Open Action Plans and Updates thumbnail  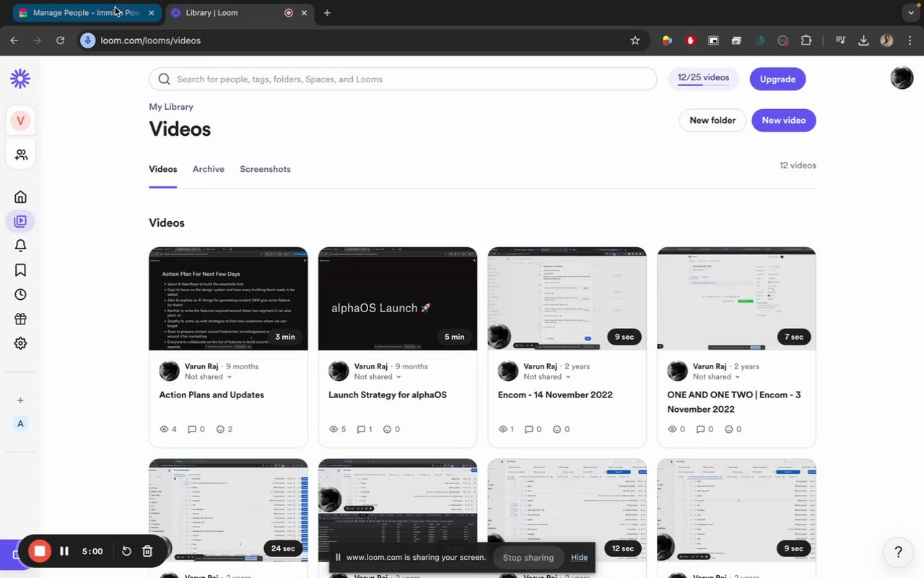228,298
